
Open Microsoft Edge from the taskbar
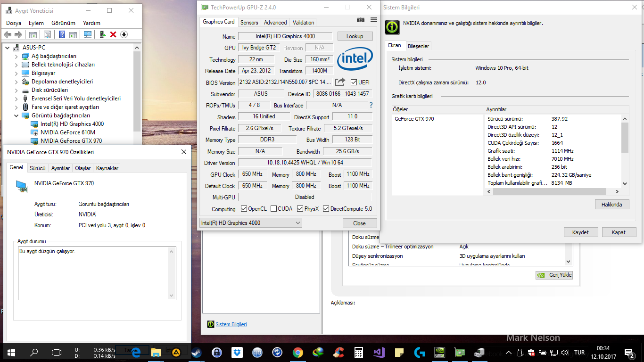point(136,352)
